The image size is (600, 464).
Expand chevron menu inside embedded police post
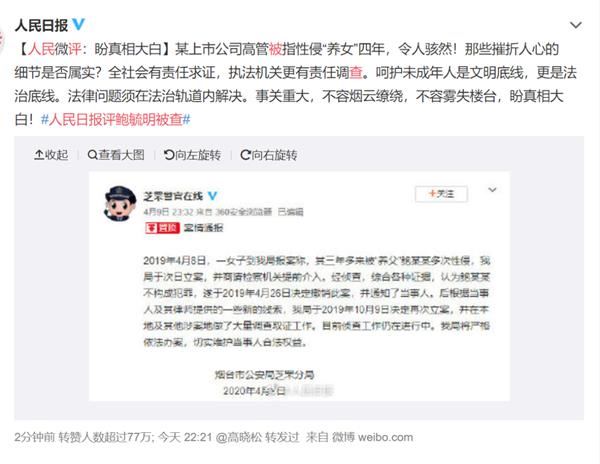pyautogui.click(x=492, y=190)
